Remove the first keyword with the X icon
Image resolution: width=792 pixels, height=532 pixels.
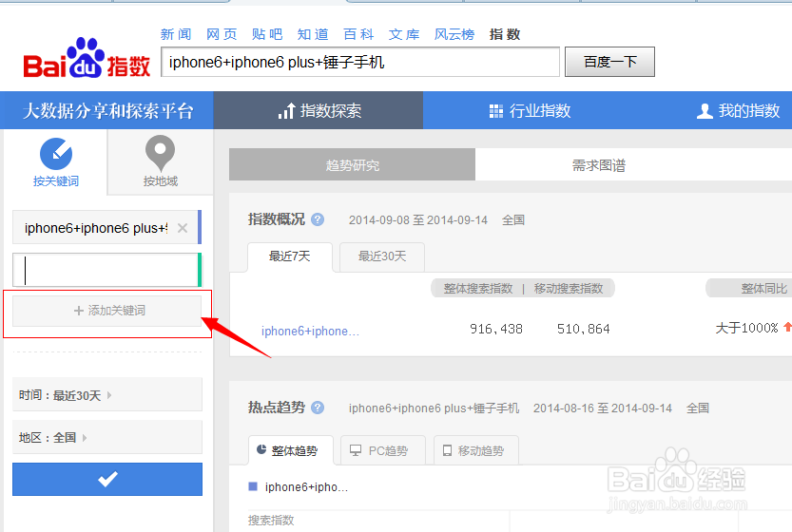183,228
